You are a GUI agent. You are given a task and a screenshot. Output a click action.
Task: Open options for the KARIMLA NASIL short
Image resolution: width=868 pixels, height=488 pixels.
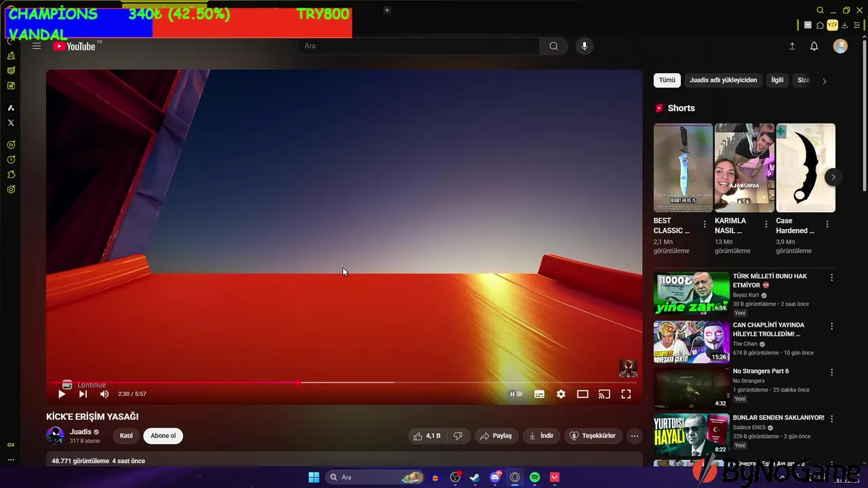click(x=766, y=224)
